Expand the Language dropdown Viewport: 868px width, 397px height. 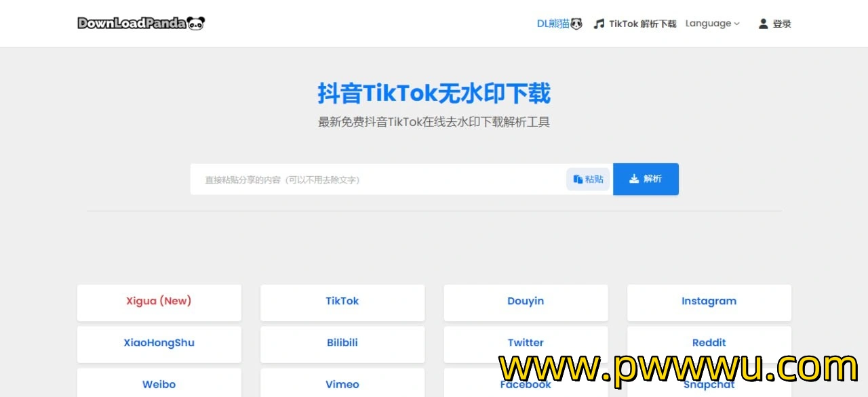tap(713, 23)
